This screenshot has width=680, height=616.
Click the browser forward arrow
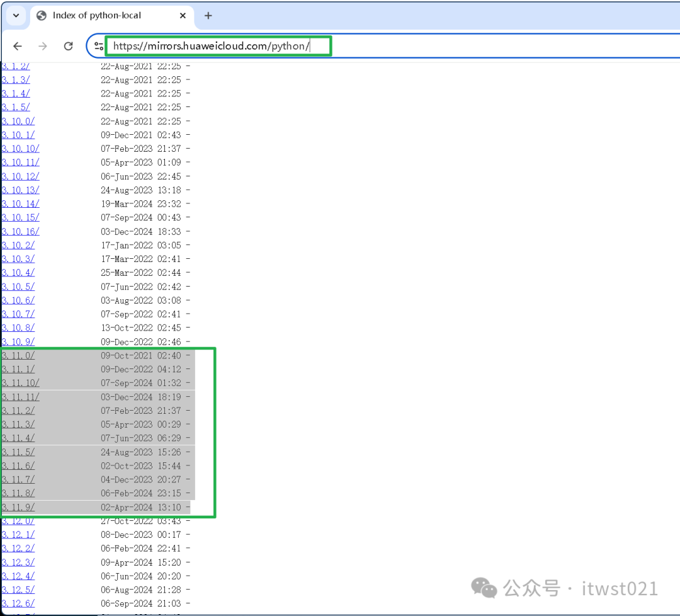click(43, 46)
